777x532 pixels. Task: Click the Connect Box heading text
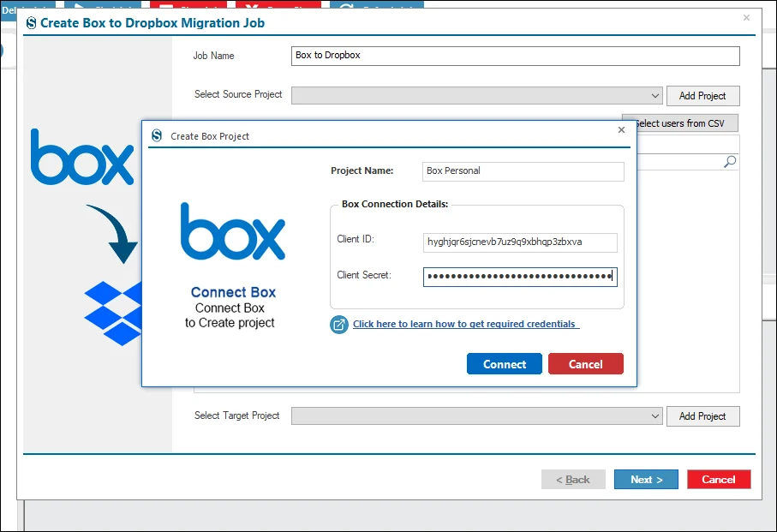tap(233, 292)
